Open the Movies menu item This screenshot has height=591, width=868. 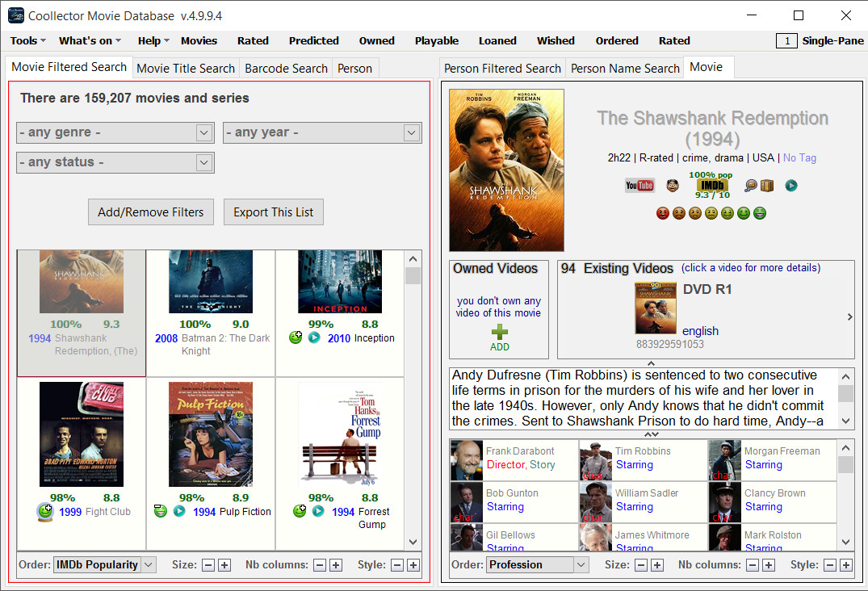point(199,40)
